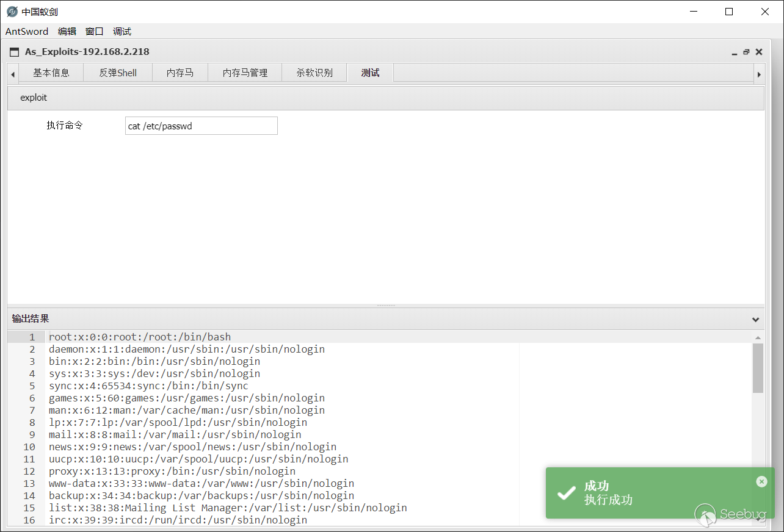The image size is (784, 532).
Task: Switch to the 内存马管理 tab
Action: [245, 73]
